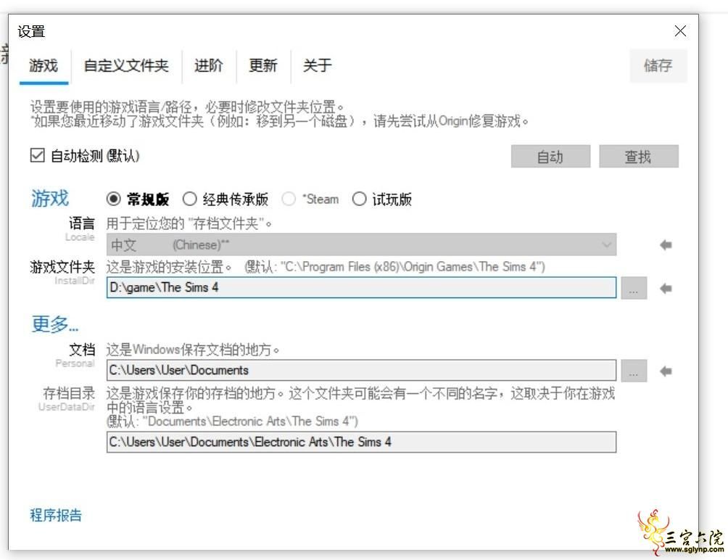Browse for the game install folder
Viewport: 728px width, 560px height.
click(x=634, y=289)
